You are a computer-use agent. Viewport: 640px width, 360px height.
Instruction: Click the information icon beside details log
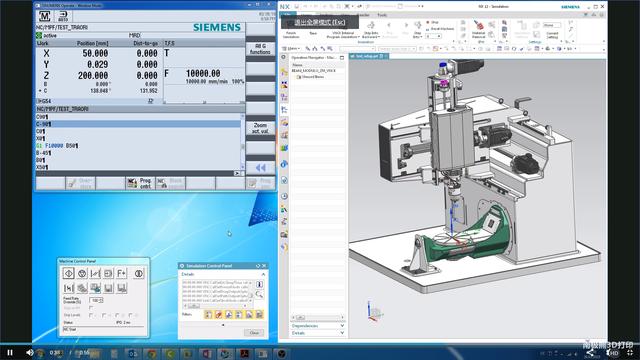[259, 284]
